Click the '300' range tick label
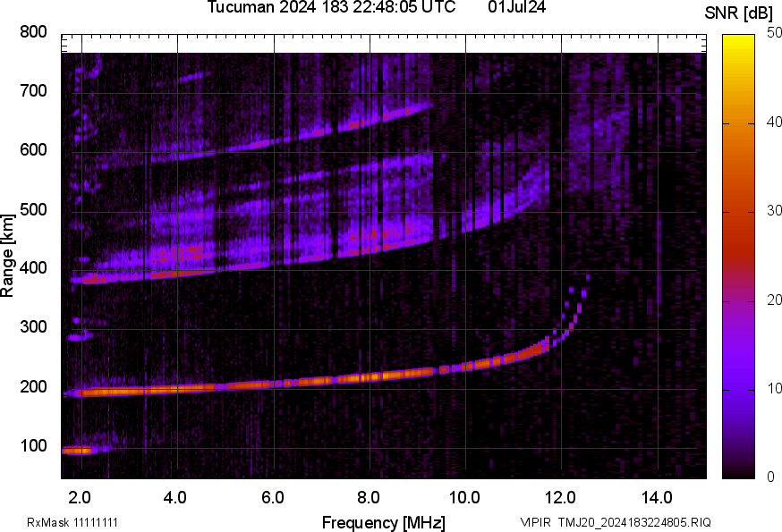782x532 pixels. pyautogui.click(x=33, y=327)
